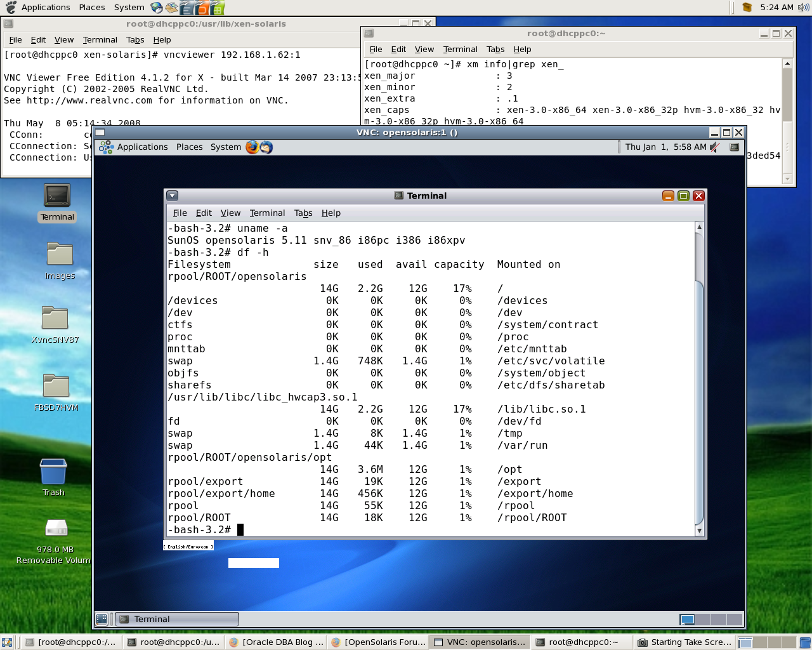Open the Trash on the desktop
812x650 pixels.
pyautogui.click(x=53, y=477)
